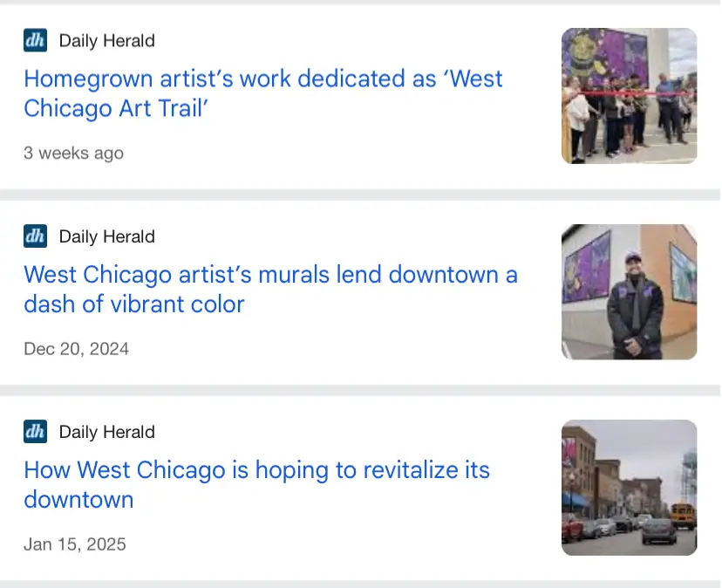Select Daily Herald source name on the Art Trail story

107,40
